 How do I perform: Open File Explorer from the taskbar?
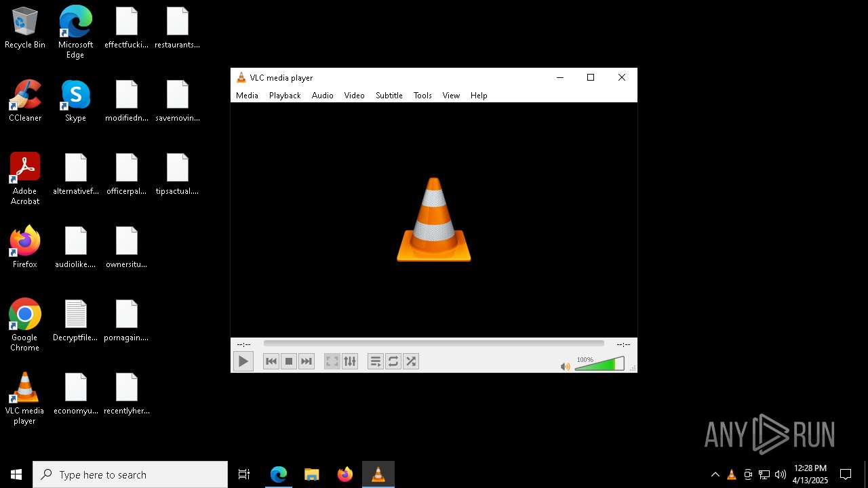pos(312,474)
